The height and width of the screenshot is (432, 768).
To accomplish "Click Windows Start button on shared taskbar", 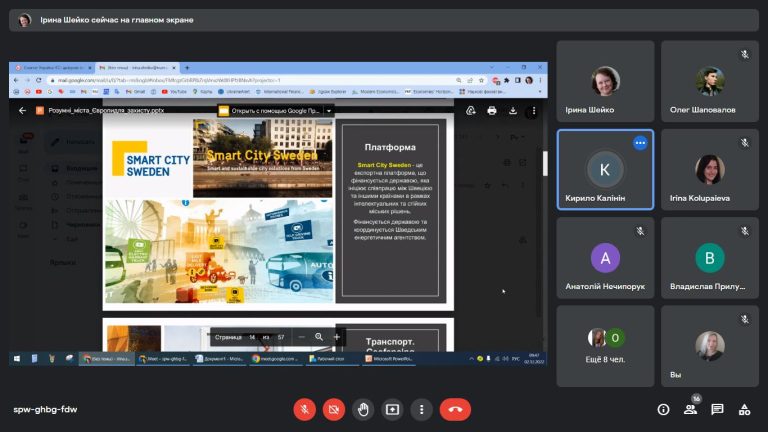I will point(17,359).
